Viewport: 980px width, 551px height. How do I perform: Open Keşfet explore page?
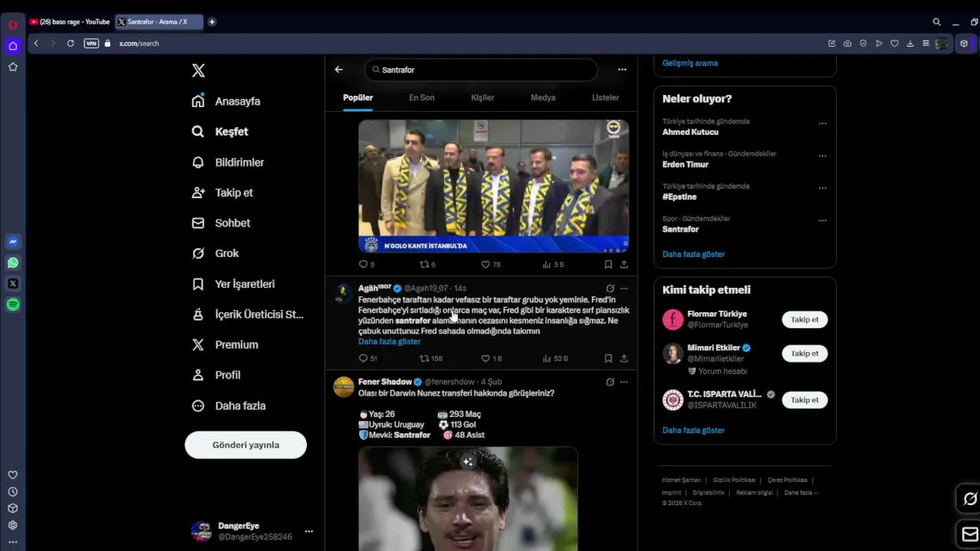point(220,132)
